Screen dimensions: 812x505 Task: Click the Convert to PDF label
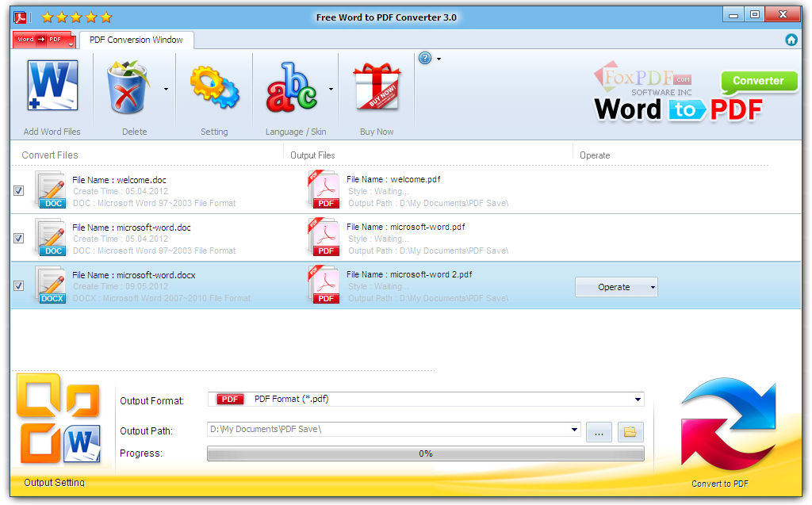720,484
